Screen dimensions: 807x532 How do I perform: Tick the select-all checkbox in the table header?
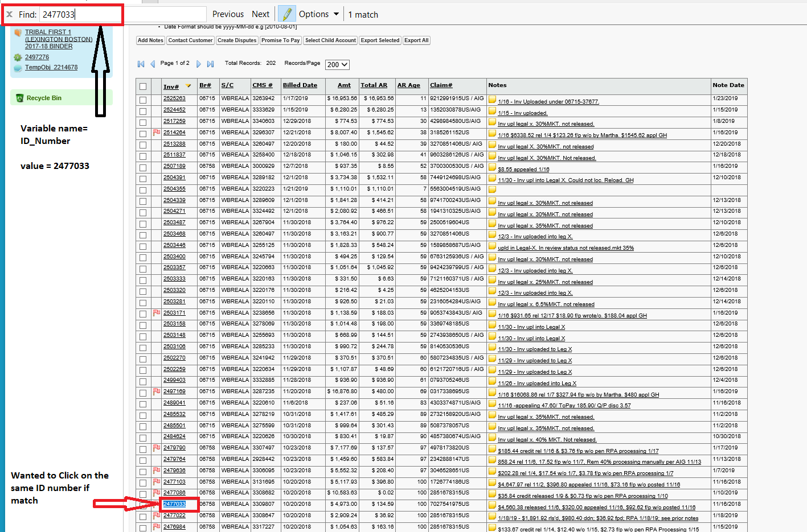[143, 86]
